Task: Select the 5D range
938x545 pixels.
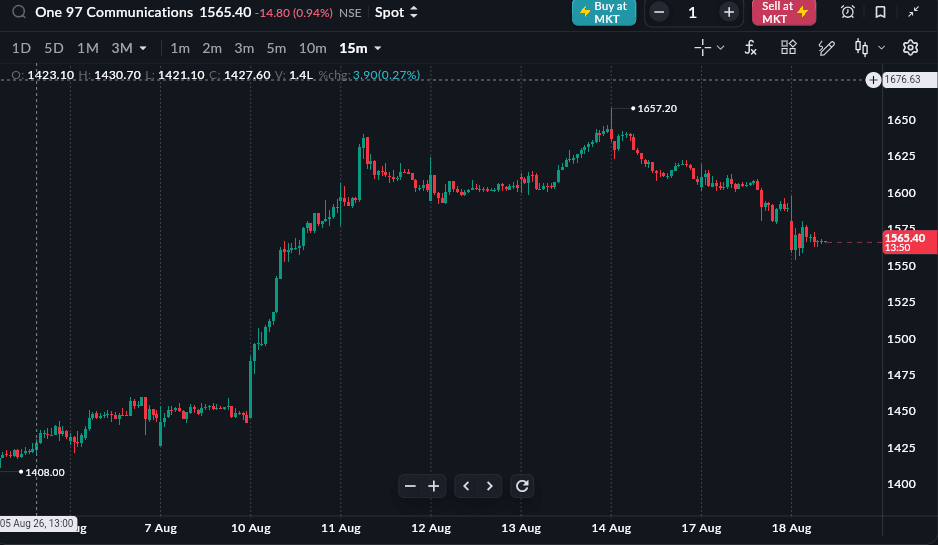Action: coord(54,48)
